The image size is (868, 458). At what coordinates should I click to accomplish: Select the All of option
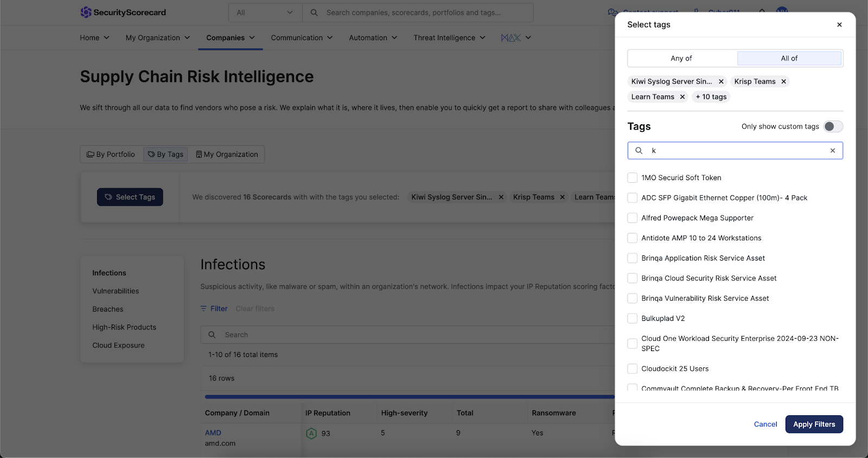[x=789, y=58]
